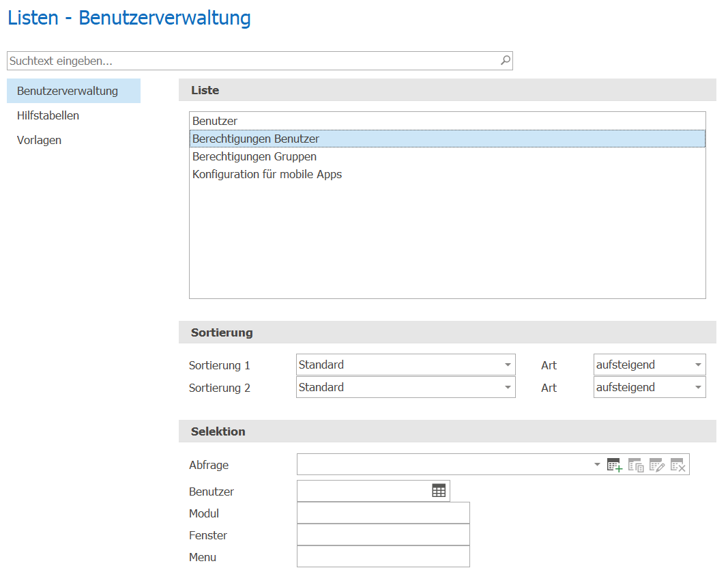Image resolution: width=728 pixels, height=583 pixels.
Task: Click the search magnifier icon
Action: coord(506,60)
